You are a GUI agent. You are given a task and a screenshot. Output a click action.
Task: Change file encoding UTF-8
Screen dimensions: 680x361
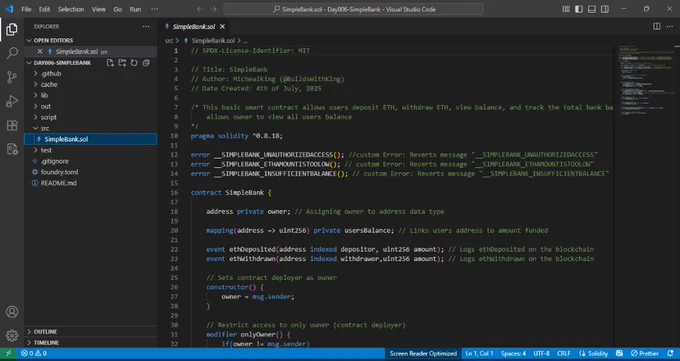point(541,354)
